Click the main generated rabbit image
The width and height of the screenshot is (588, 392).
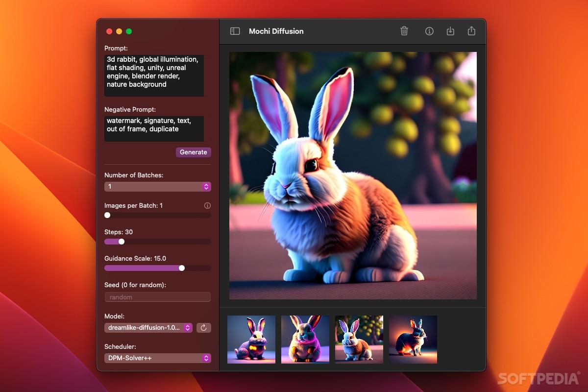353,175
